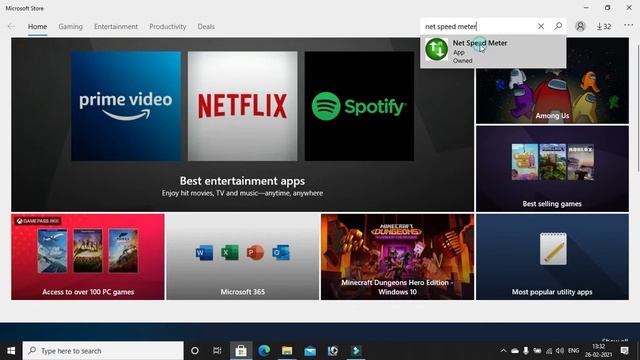Click the Excel icon in Microsoft 365 tile
The width and height of the screenshot is (640, 360).
(230, 253)
